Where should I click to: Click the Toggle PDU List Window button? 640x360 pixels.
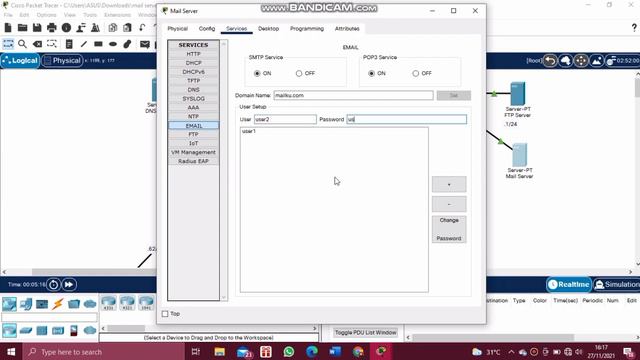pos(366,333)
